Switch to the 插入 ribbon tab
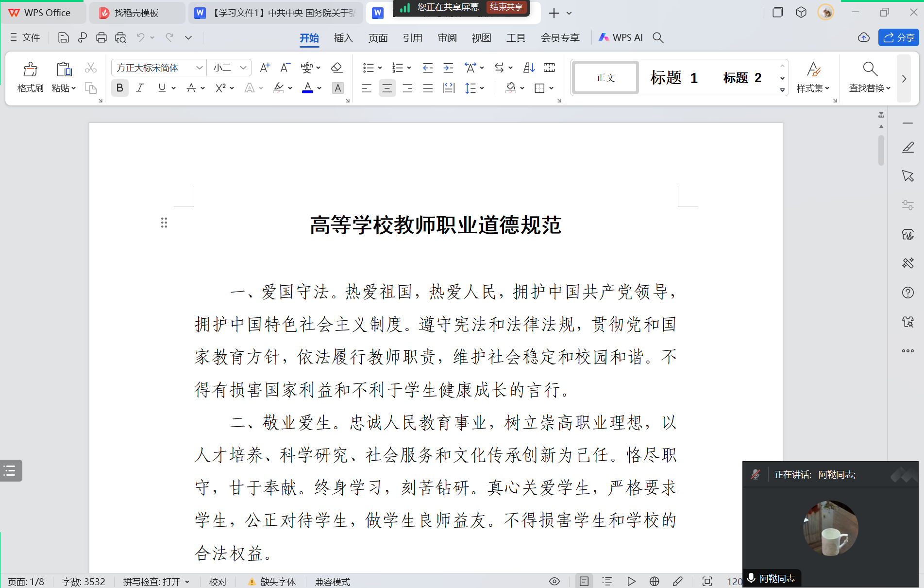The width and height of the screenshot is (924, 588). click(x=343, y=38)
